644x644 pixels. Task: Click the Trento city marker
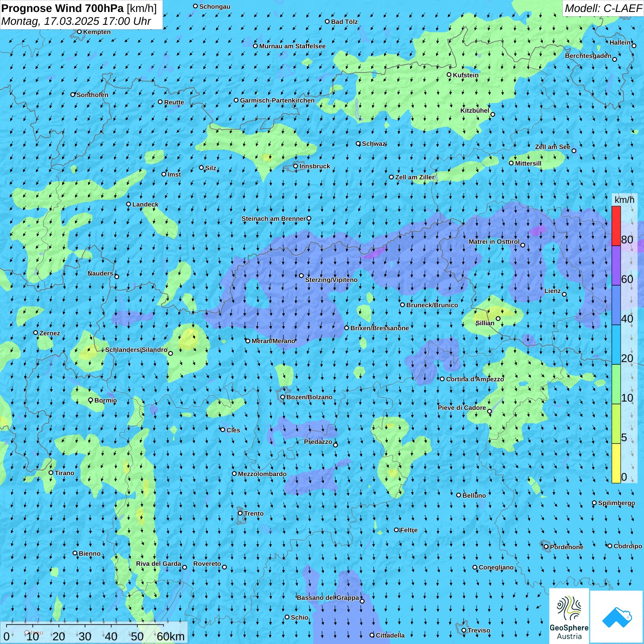(x=240, y=513)
